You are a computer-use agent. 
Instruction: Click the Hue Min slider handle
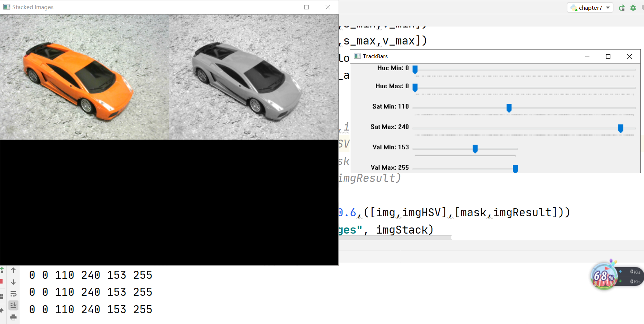point(415,69)
